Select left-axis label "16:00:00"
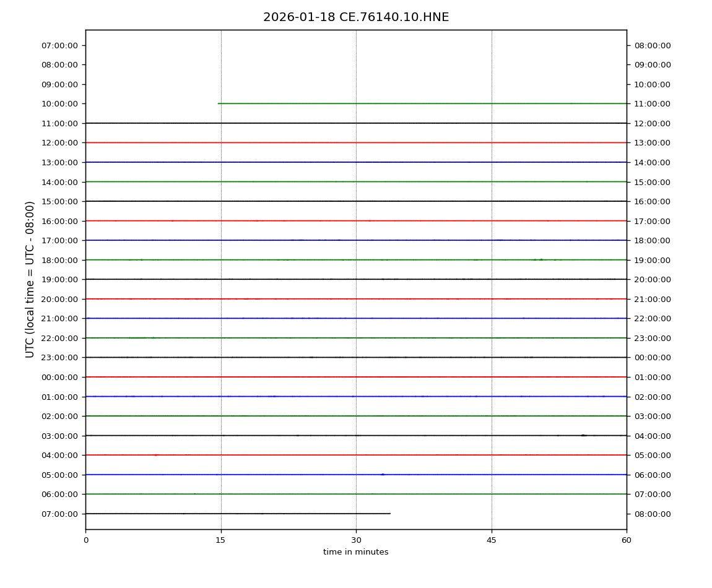This screenshot has height=588, width=712. pyautogui.click(x=59, y=221)
